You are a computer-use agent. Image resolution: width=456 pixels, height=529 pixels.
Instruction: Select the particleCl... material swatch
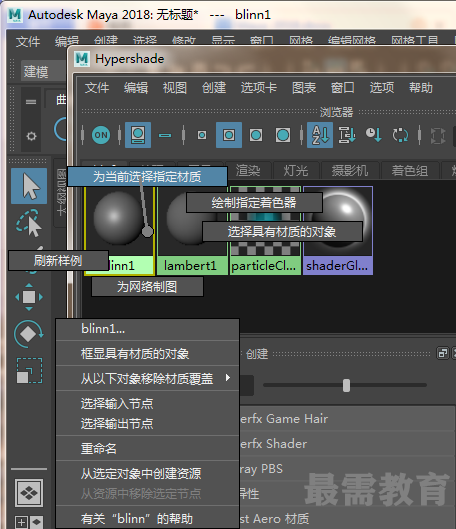(x=265, y=230)
